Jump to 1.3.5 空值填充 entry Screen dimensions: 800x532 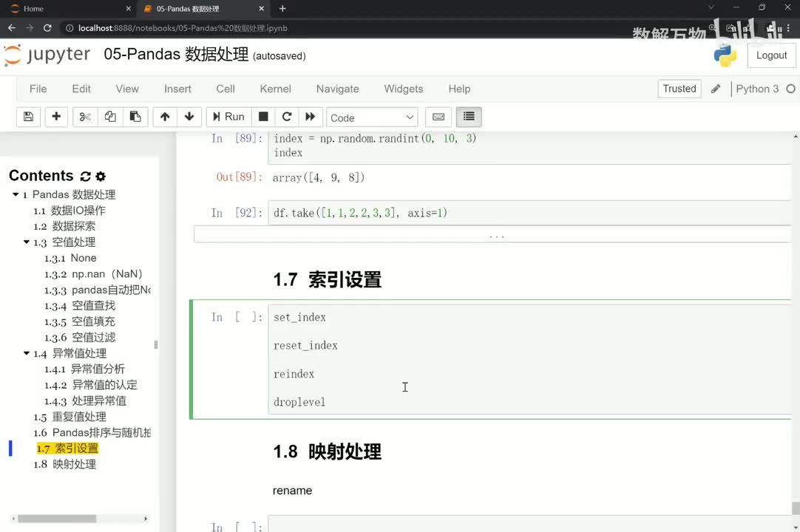click(80, 321)
